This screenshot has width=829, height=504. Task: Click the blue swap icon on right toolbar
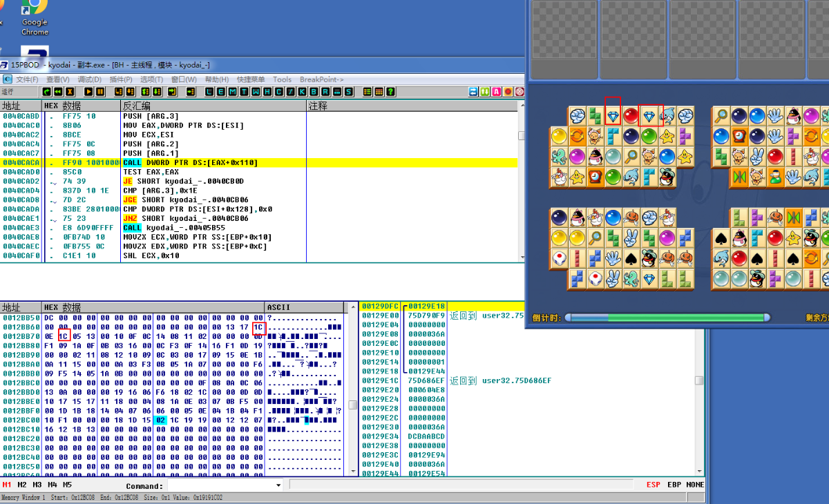click(x=473, y=91)
